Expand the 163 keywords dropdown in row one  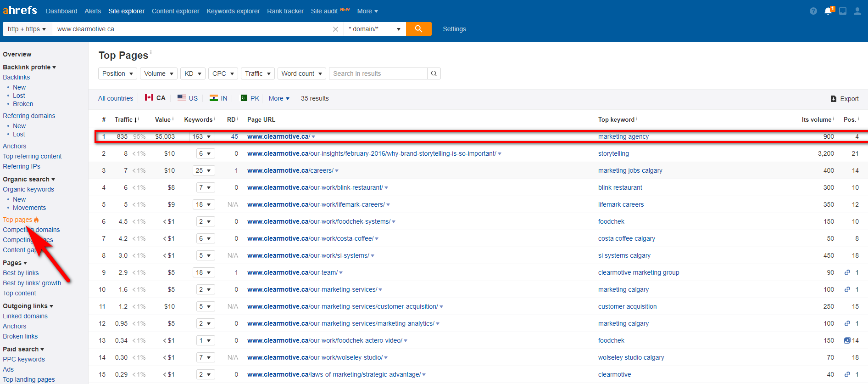tap(202, 136)
